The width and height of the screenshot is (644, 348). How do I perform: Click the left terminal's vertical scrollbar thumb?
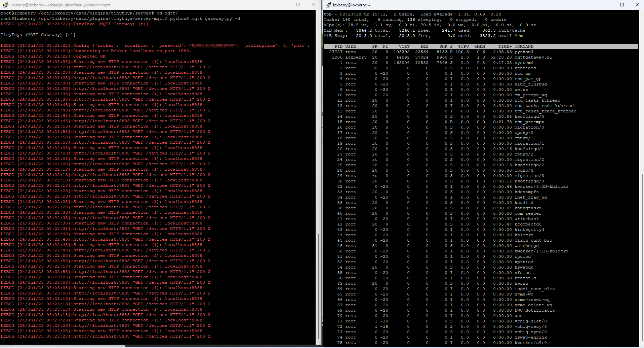pyautogui.click(x=318, y=286)
